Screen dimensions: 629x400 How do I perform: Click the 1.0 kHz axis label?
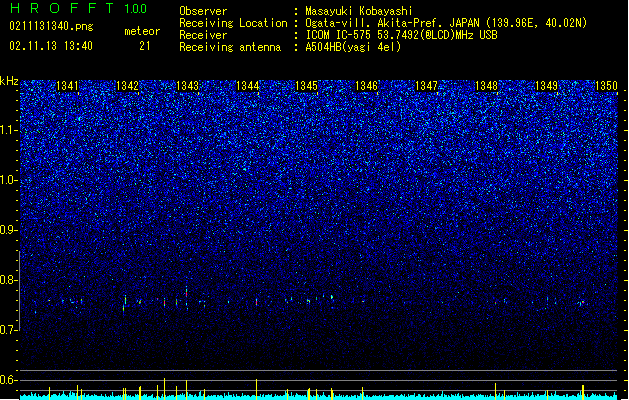click(8, 180)
